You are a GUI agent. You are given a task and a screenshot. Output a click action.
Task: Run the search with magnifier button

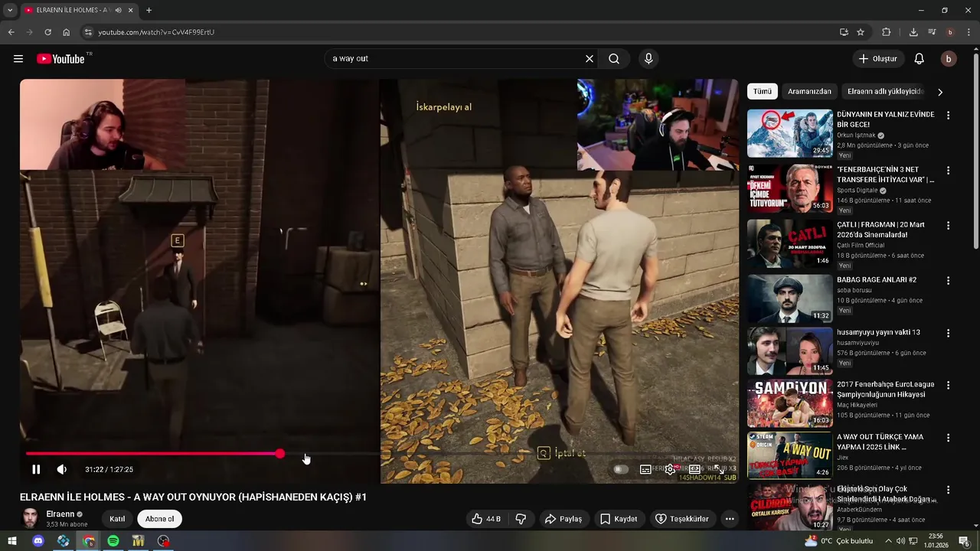pyautogui.click(x=614, y=59)
